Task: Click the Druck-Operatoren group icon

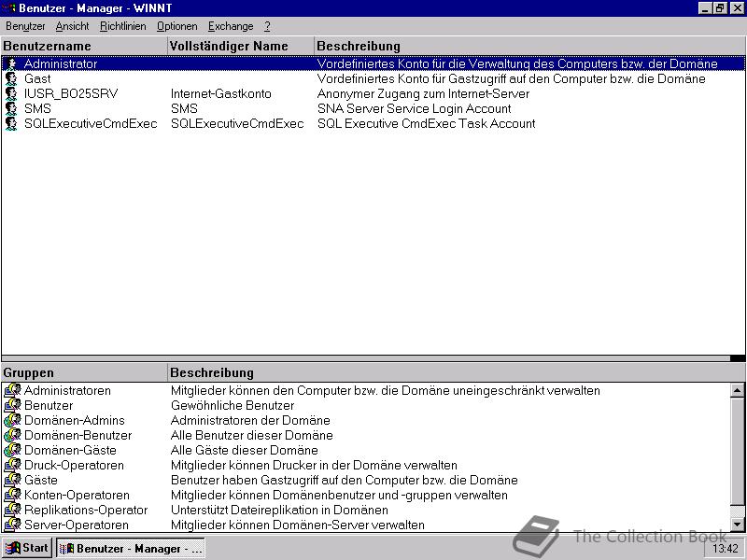Action: click(12, 465)
